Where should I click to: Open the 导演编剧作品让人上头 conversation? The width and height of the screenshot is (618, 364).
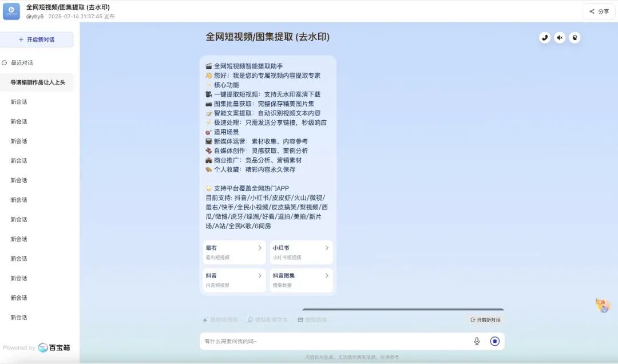[x=37, y=82]
